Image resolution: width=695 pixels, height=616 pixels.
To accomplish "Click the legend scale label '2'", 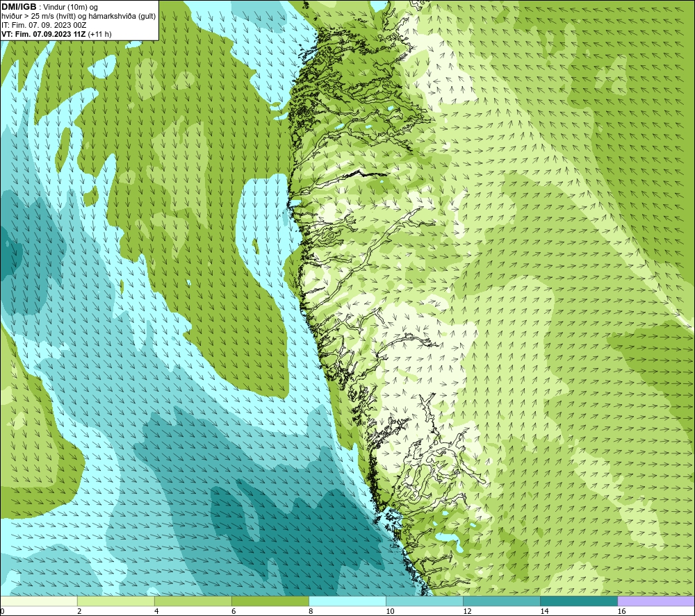I will tap(79, 611).
